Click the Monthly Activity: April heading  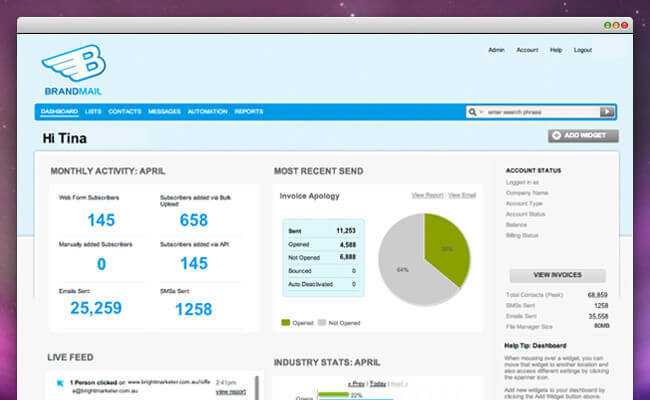point(108,171)
